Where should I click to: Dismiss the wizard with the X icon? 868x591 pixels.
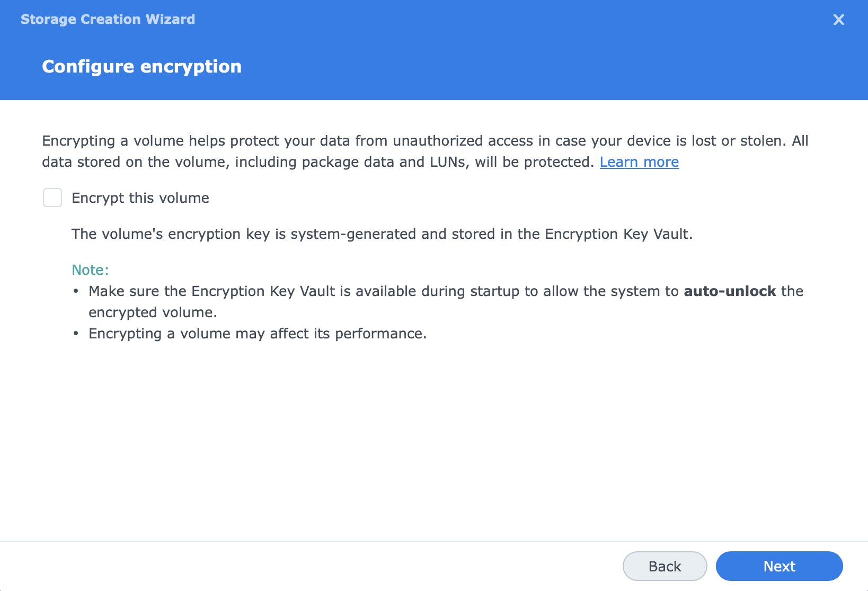839,20
